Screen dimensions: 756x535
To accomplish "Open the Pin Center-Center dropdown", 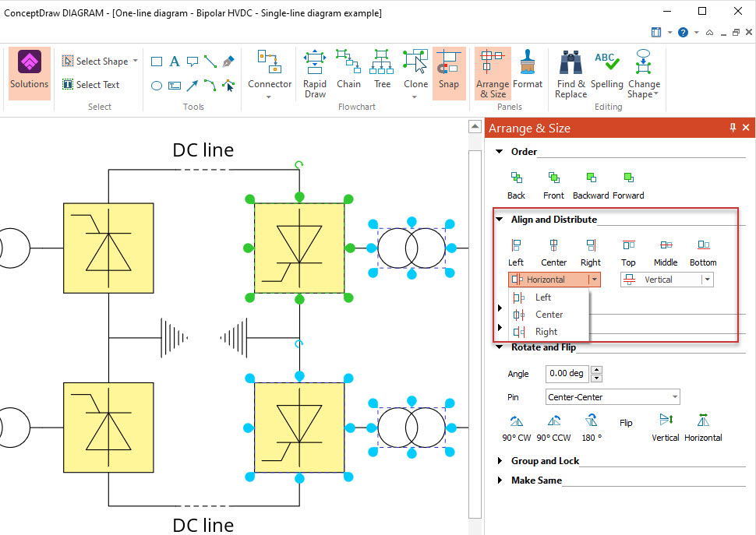I will click(x=674, y=397).
